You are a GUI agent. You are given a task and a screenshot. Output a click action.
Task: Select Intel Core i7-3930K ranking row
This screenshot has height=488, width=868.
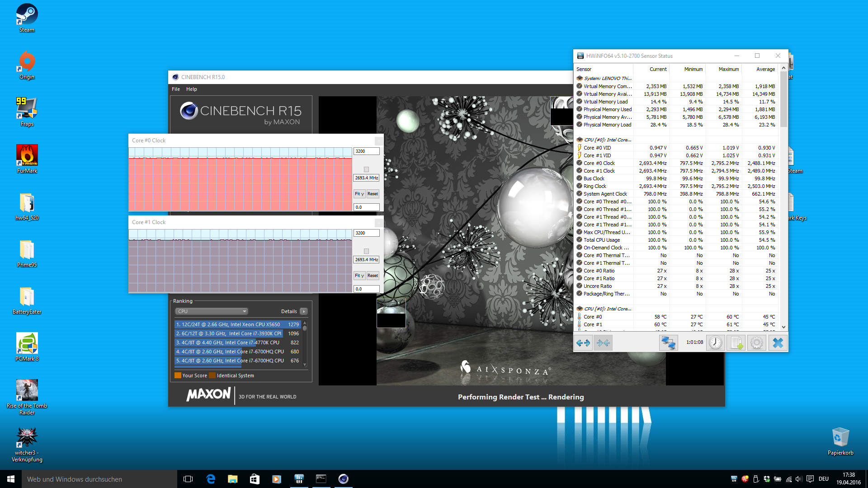pos(238,333)
